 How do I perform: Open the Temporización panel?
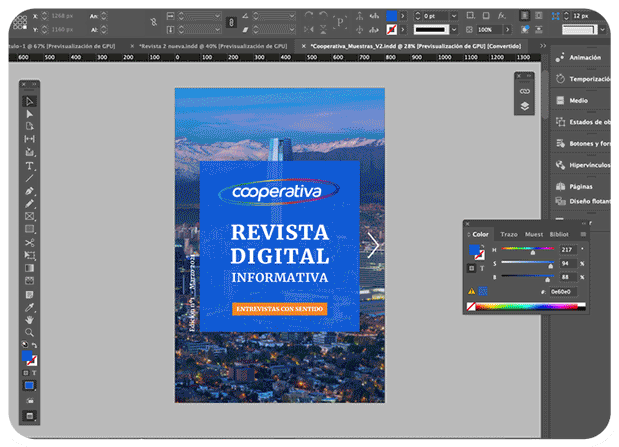pos(581,79)
